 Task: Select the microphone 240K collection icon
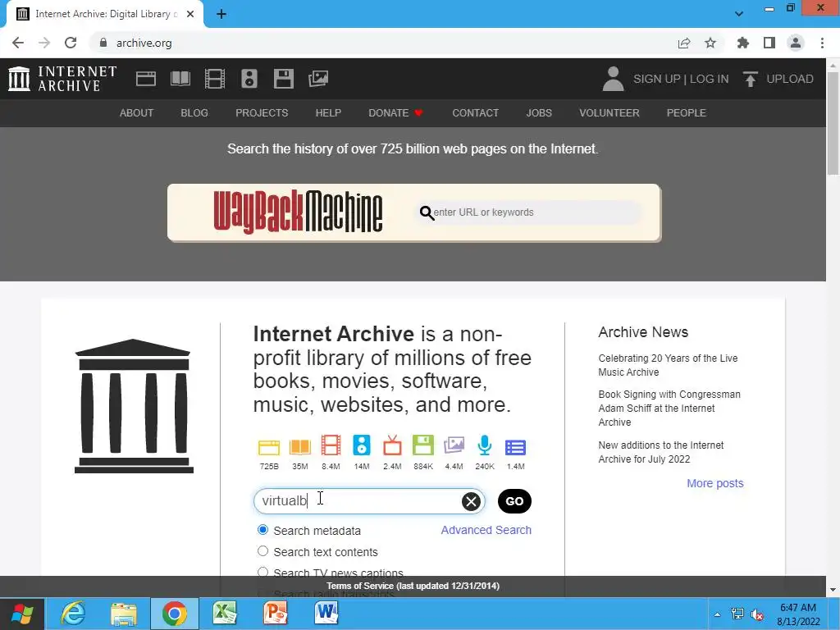click(485, 445)
